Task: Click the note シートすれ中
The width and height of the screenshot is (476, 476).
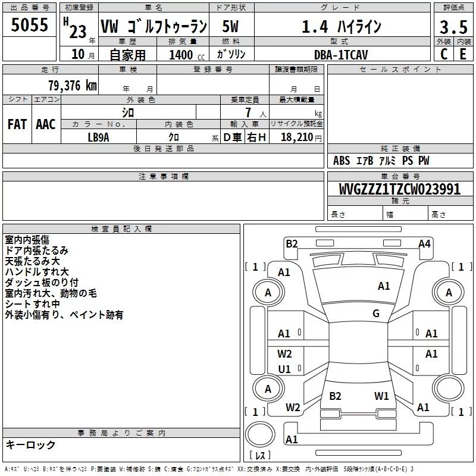Action: pos(33,303)
